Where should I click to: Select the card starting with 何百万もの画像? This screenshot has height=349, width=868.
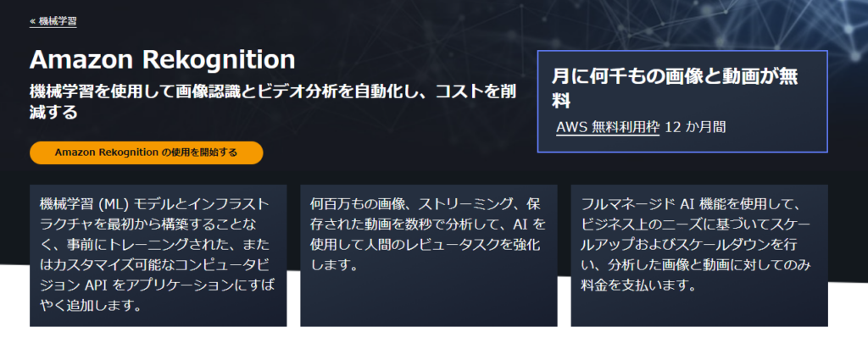[x=428, y=255]
